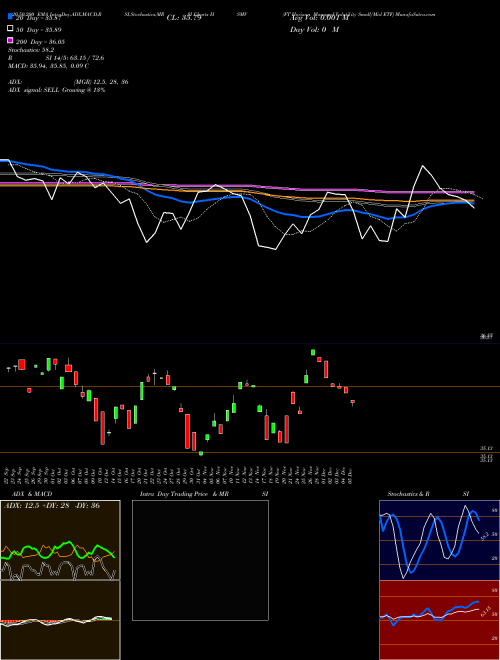Click the blue 20 Day EMA legend swatch

(10, 17)
